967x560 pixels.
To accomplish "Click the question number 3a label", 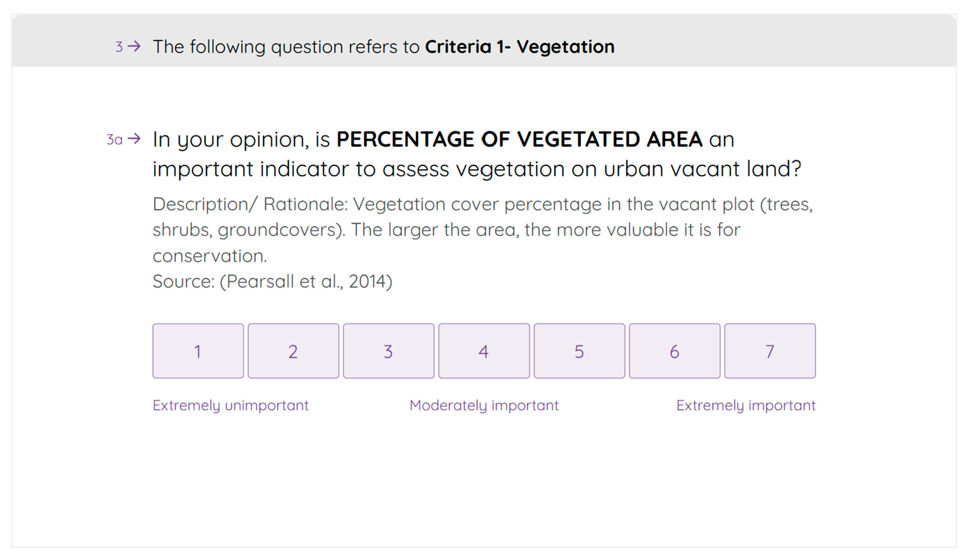I will click(x=114, y=139).
